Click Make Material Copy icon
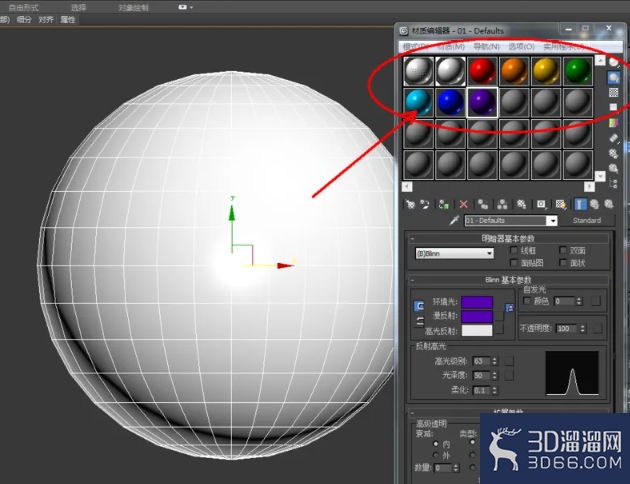The height and width of the screenshot is (484, 630). click(483, 204)
